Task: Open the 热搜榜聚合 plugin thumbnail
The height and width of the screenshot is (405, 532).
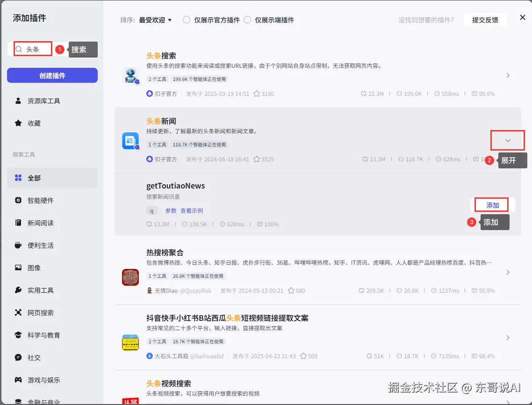Action: coord(130,277)
